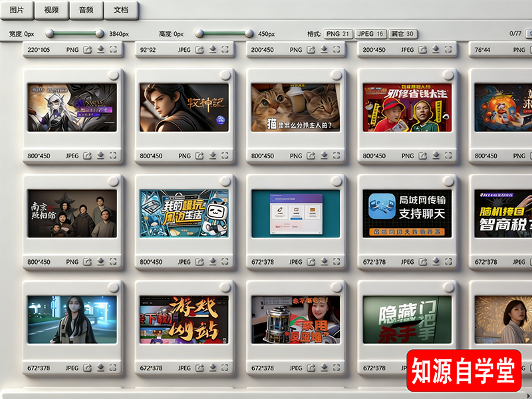Image resolution: width=532 pixels, height=399 pixels.
Task: Click the 南京照相馆 thumbnail image
Action: tap(72, 213)
